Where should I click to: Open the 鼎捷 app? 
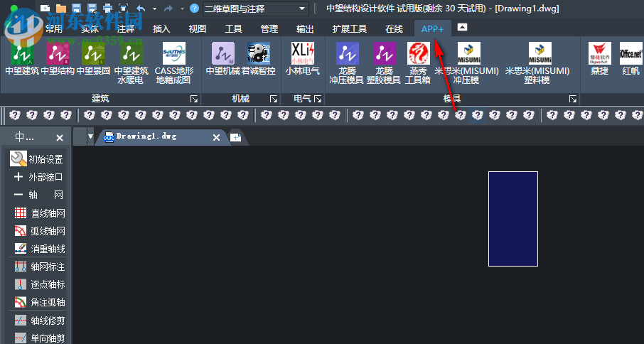click(600, 59)
